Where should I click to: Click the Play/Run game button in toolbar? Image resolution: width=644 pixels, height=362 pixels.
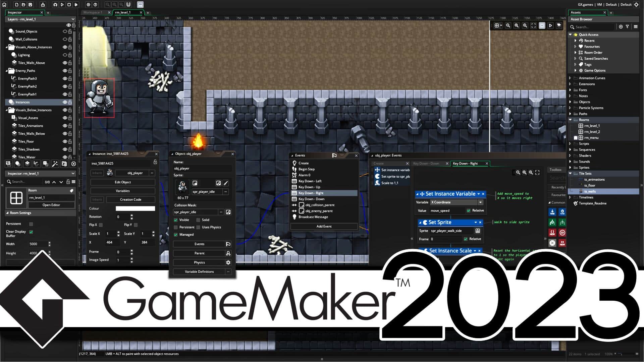pyautogui.click(x=62, y=4)
